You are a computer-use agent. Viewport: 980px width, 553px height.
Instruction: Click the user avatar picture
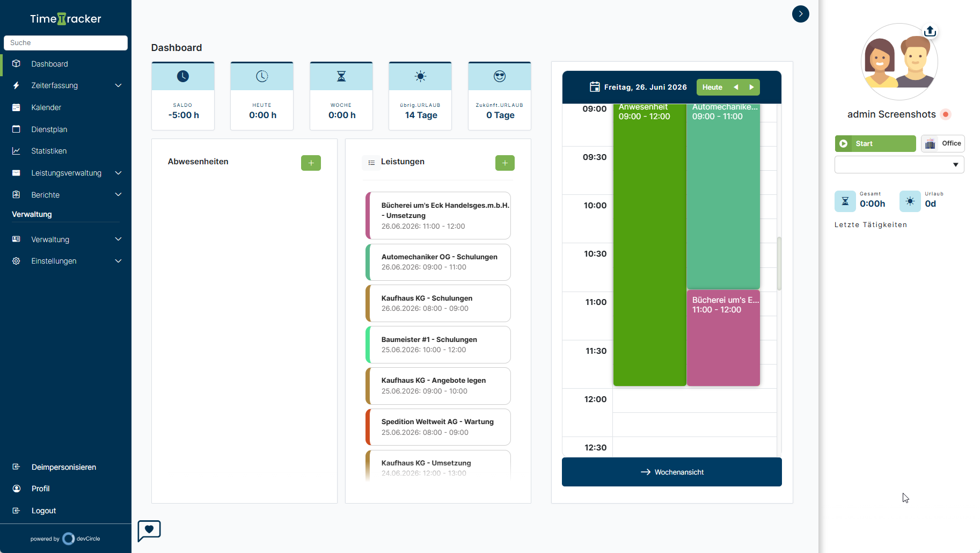(899, 62)
